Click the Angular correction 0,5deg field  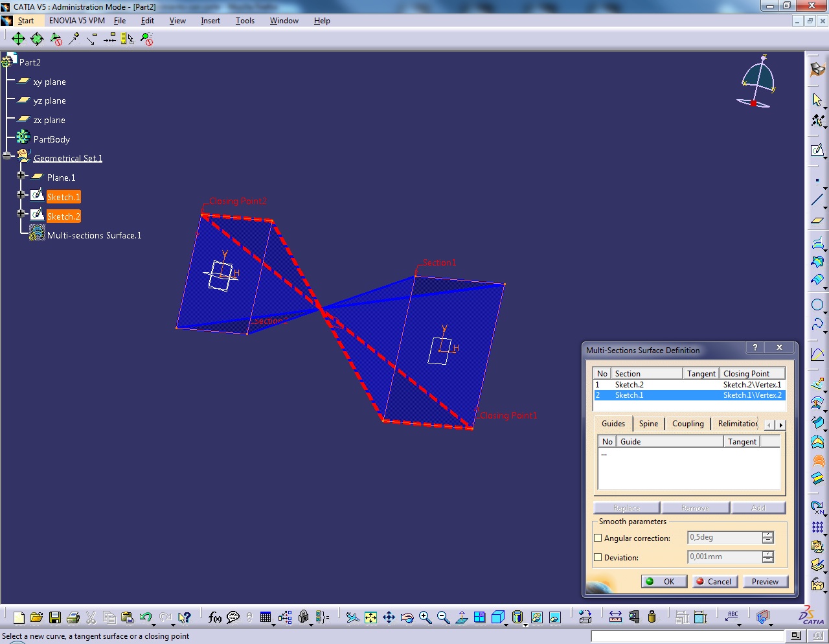click(724, 538)
